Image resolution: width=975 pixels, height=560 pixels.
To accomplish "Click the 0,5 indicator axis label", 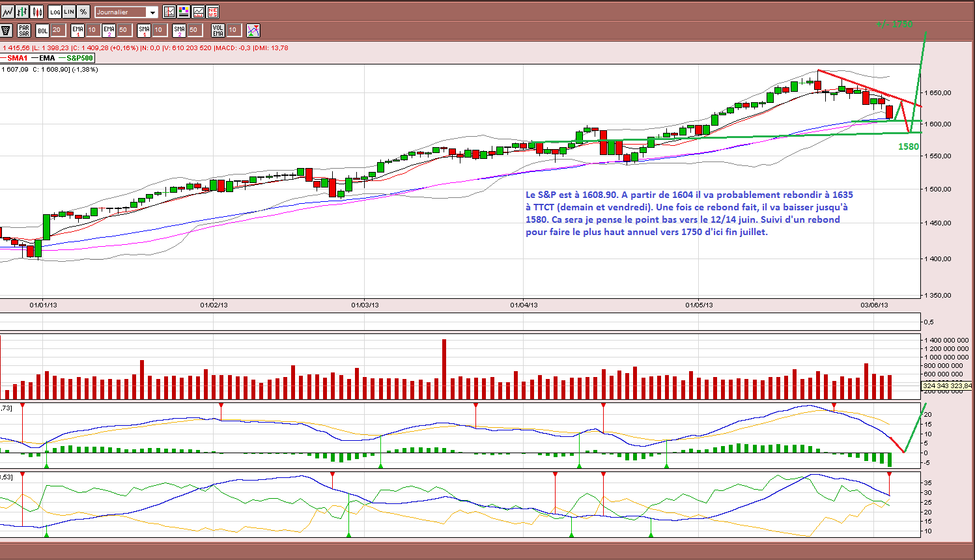I will tap(929, 322).
